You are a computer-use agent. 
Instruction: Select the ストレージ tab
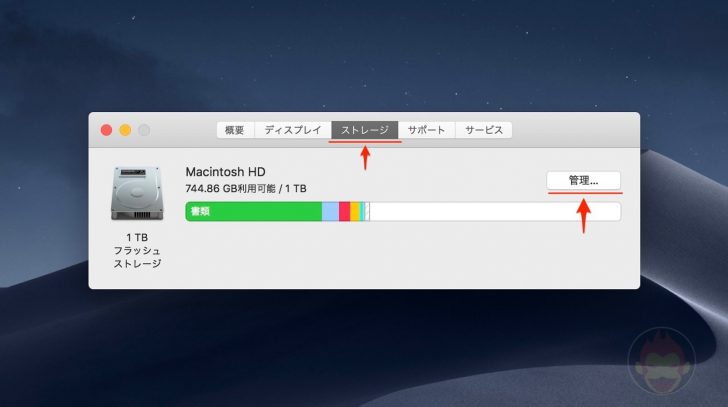click(x=364, y=130)
